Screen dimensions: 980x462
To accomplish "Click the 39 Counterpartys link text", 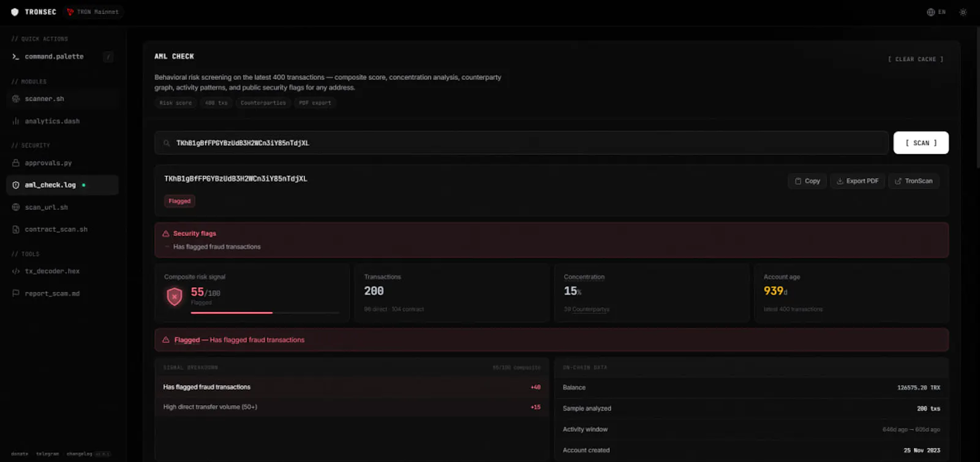I will [x=587, y=309].
